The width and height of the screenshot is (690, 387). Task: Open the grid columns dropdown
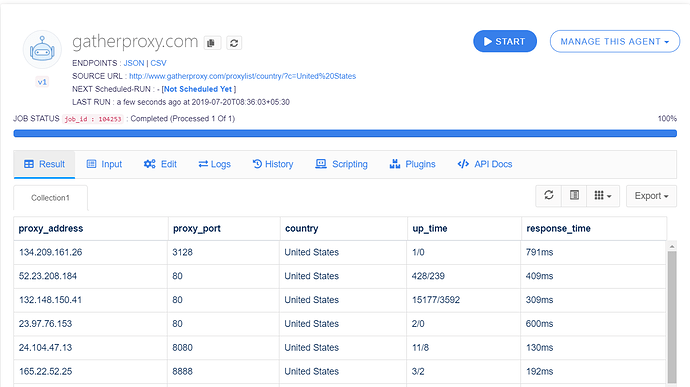(x=603, y=195)
